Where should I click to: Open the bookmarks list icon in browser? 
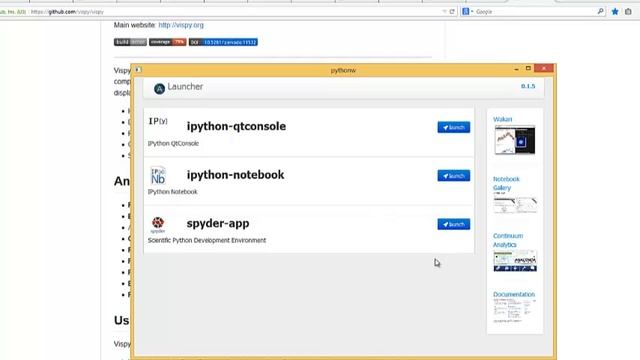point(628,11)
